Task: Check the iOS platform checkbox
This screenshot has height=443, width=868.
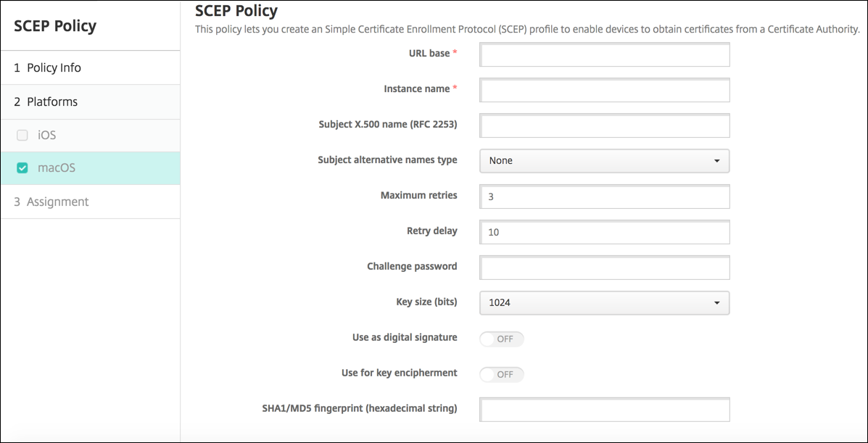Action: click(x=22, y=135)
